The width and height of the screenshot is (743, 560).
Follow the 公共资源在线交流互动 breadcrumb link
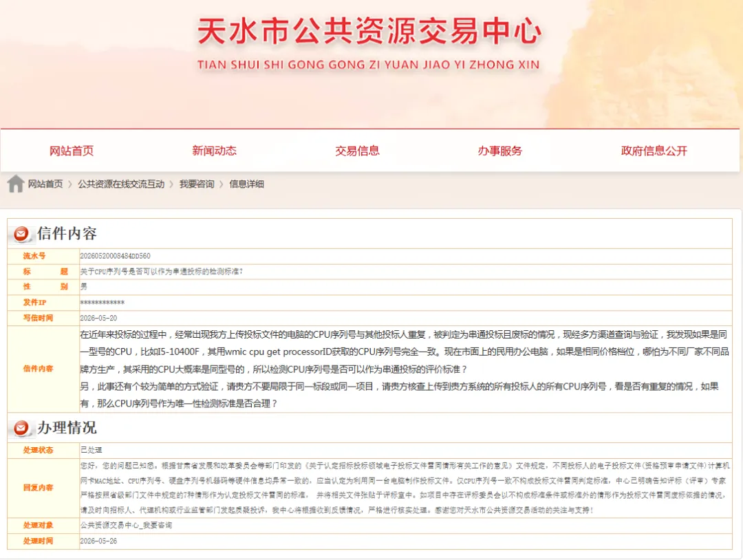pyautogui.click(x=121, y=184)
